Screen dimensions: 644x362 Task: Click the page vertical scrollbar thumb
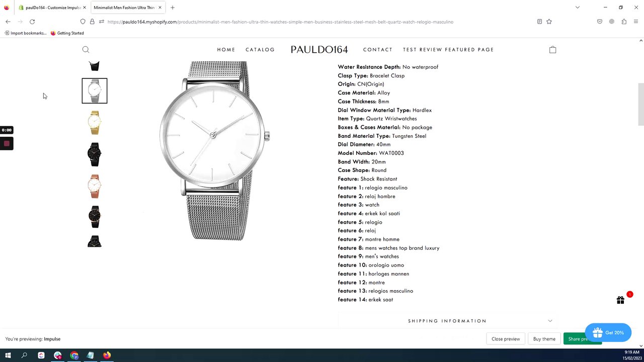pyautogui.click(x=640, y=104)
